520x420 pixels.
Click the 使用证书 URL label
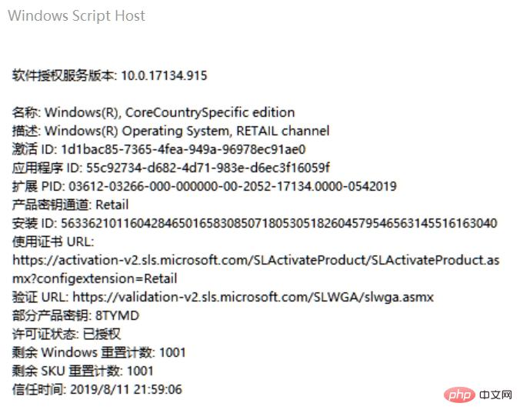53,242
